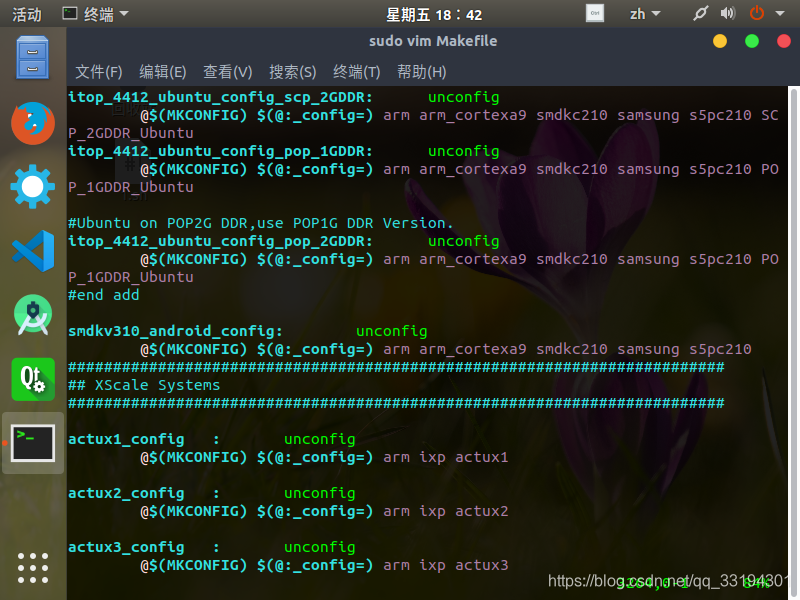Click the keyboard input method icon
800x600 pixels.
click(x=595, y=13)
